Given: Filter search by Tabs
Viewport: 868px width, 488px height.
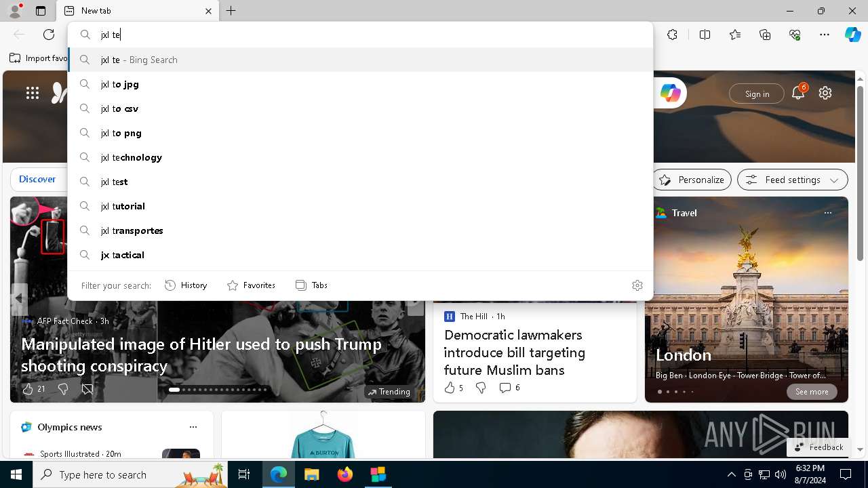Looking at the screenshot, I should tap(311, 285).
